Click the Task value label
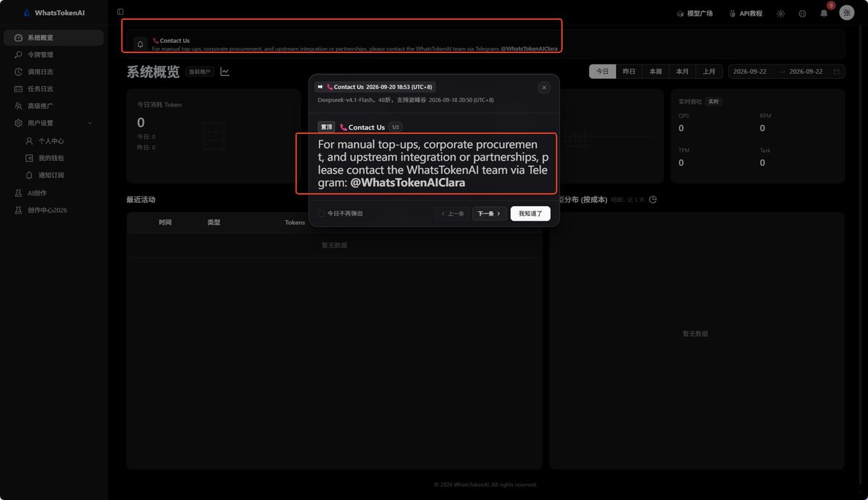Screen dimensions: 868x500 (765, 151)
